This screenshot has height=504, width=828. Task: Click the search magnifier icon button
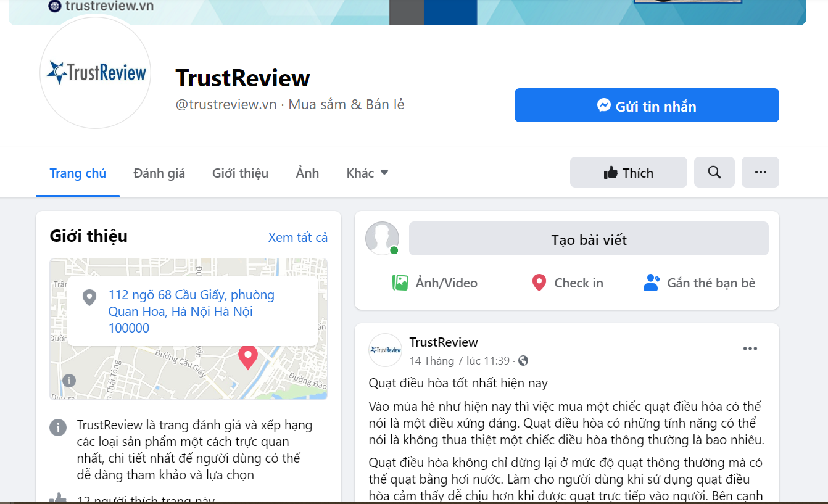point(714,172)
